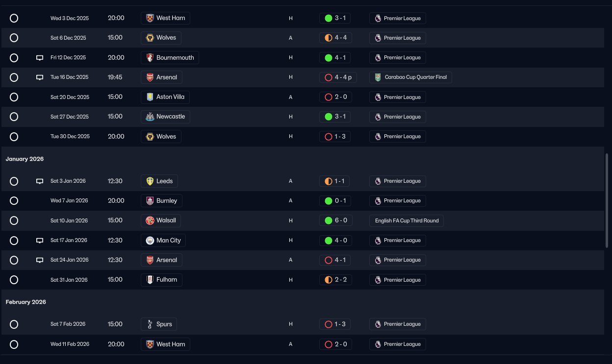Click the TV broadcast icon for Bournemouth match
This screenshot has width=612, height=364.
pyautogui.click(x=40, y=58)
